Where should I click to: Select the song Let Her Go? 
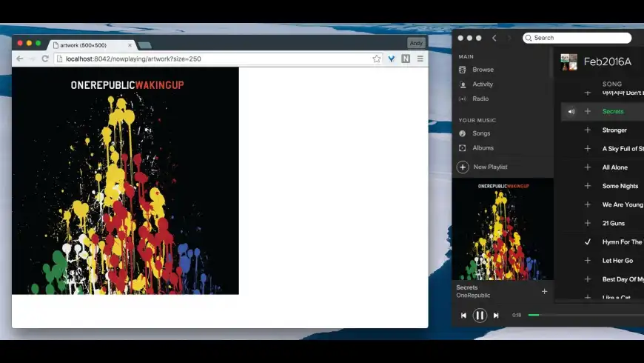pos(617,260)
